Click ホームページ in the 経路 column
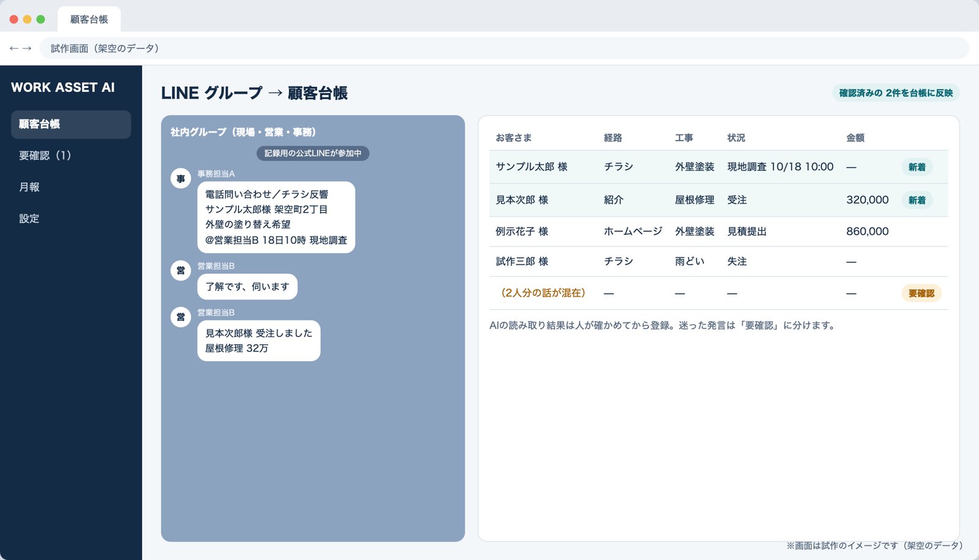 pyautogui.click(x=633, y=232)
